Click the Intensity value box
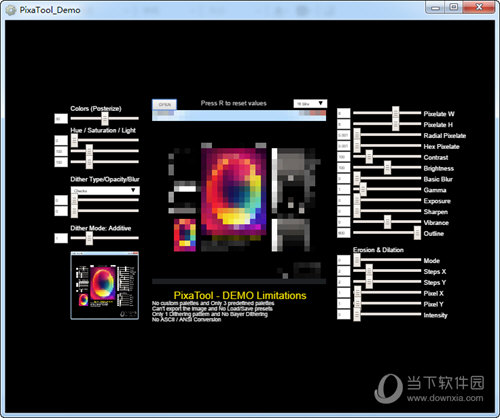The height and width of the screenshot is (418, 500). (x=344, y=314)
